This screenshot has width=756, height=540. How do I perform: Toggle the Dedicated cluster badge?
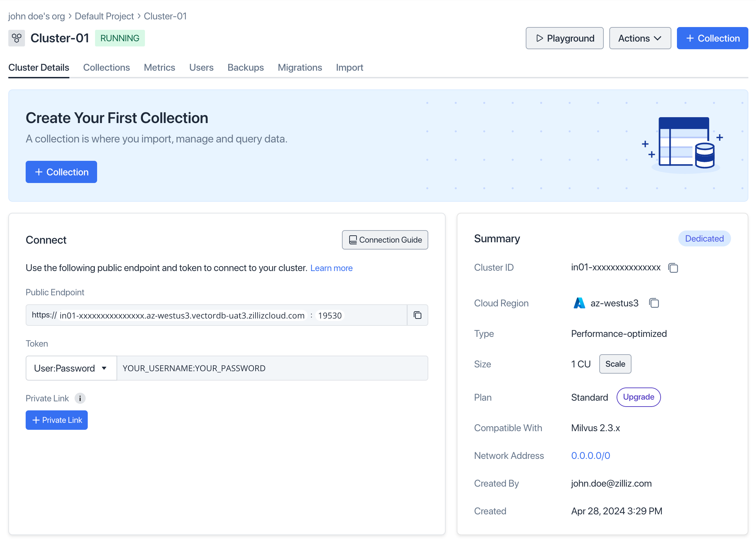[x=705, y=238]
